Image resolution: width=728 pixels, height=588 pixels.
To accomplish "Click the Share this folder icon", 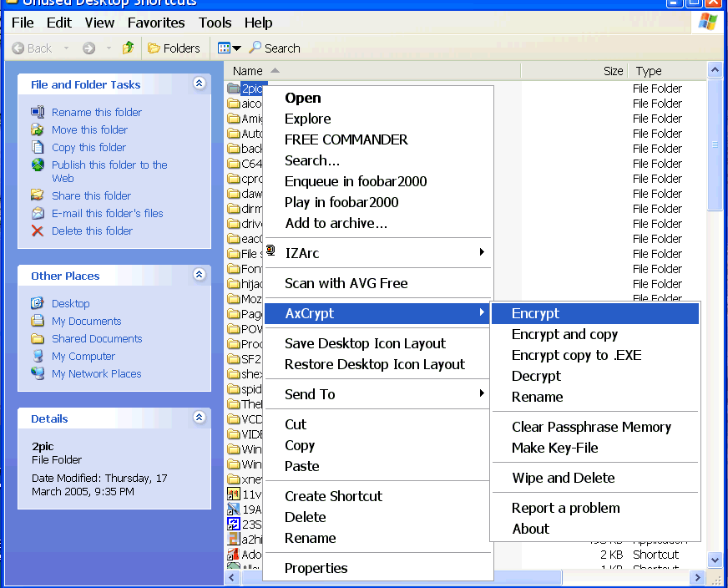I will pos(38,195).
